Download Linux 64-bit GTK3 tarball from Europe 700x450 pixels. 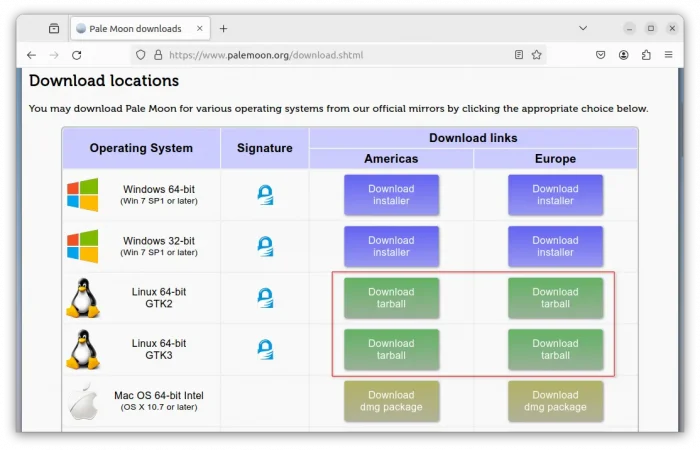[x=555, y=350]
